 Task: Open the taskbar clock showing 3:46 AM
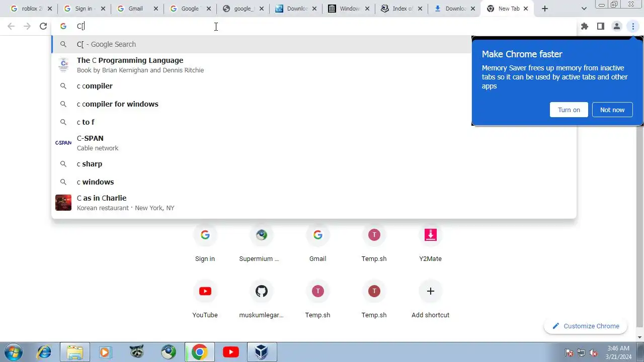pos(618,352)
